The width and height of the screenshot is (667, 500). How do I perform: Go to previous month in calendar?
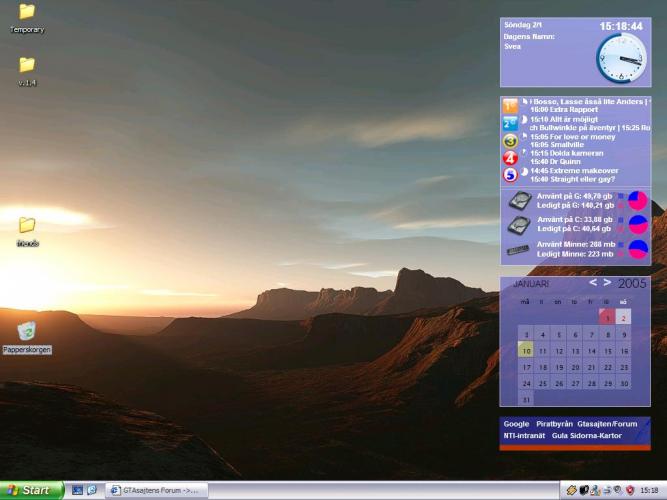tap(593, 283)
